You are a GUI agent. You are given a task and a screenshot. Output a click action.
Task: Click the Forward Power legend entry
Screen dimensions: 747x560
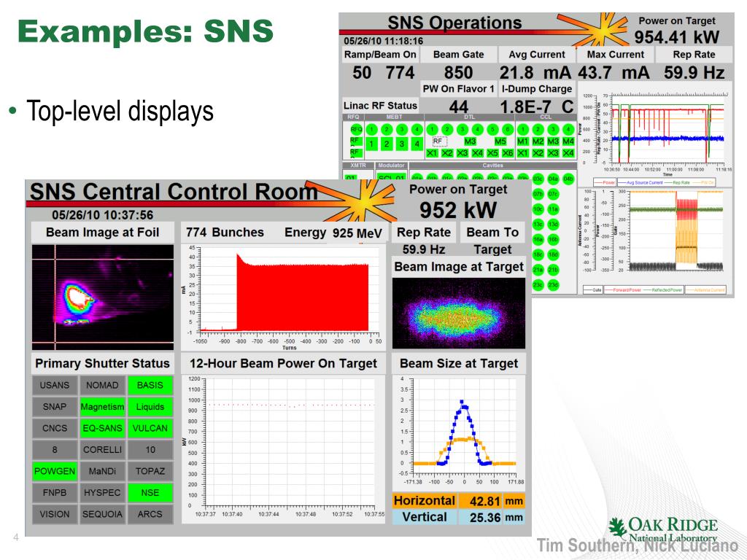[623, 289]
